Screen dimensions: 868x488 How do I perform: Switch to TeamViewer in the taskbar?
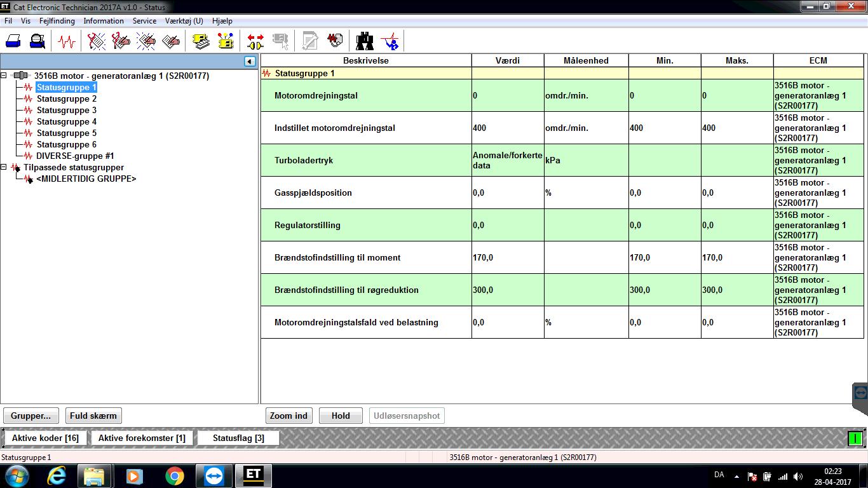click(x=214, y=476)
